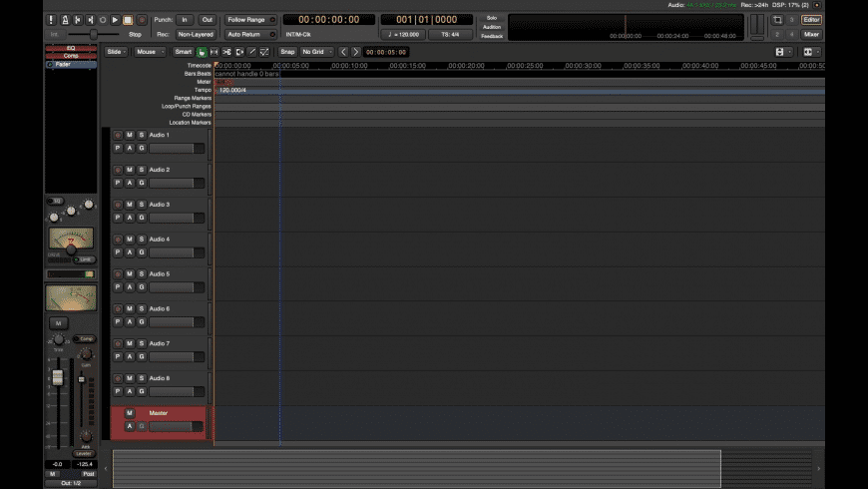Toggle Follow Range option
Viewport: 868px width, 489px height.
250,20
